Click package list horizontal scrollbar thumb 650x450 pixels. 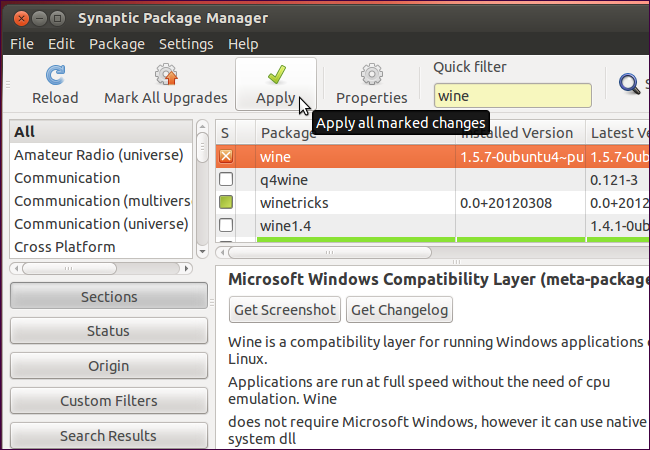pos(330,252)
